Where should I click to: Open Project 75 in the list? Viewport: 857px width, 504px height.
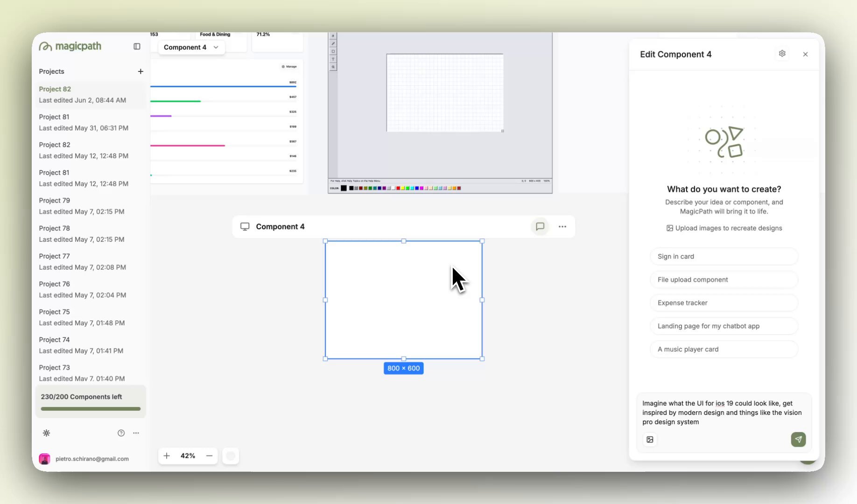pyautogui.click(x=90, y=317)
